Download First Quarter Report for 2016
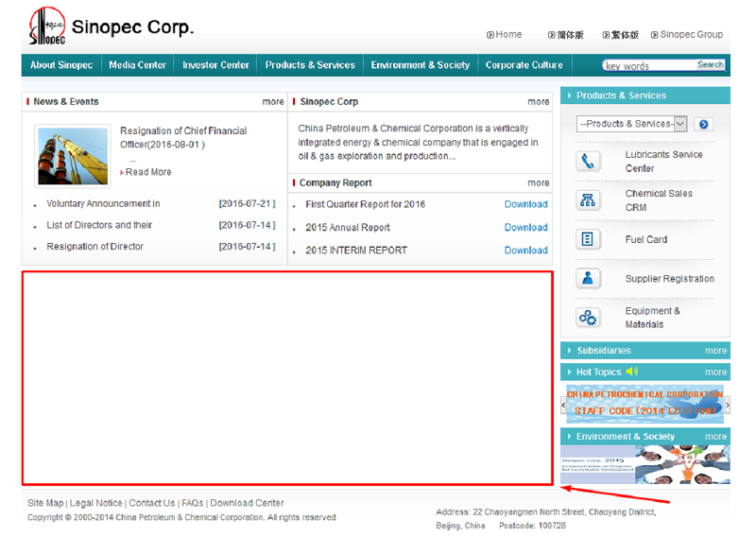756x537 pixels. point(526,204)
